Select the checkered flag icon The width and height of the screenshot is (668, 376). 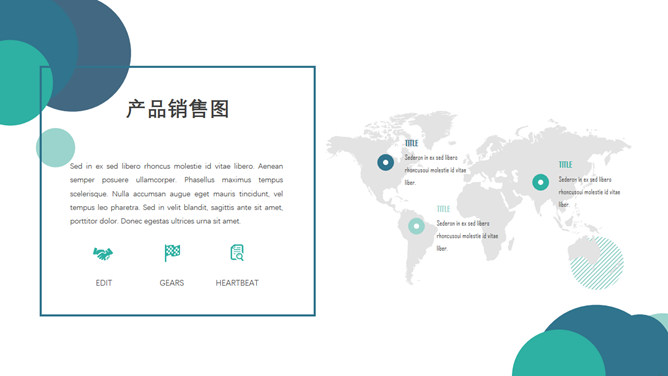click(172, 253)
